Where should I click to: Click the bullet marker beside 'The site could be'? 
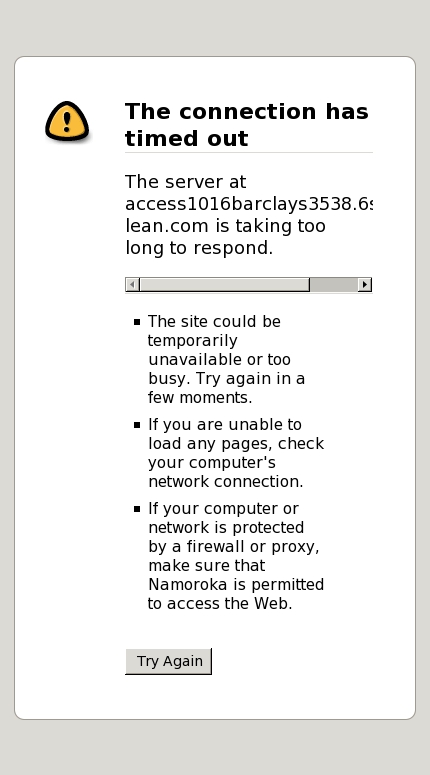click(137, 322)
